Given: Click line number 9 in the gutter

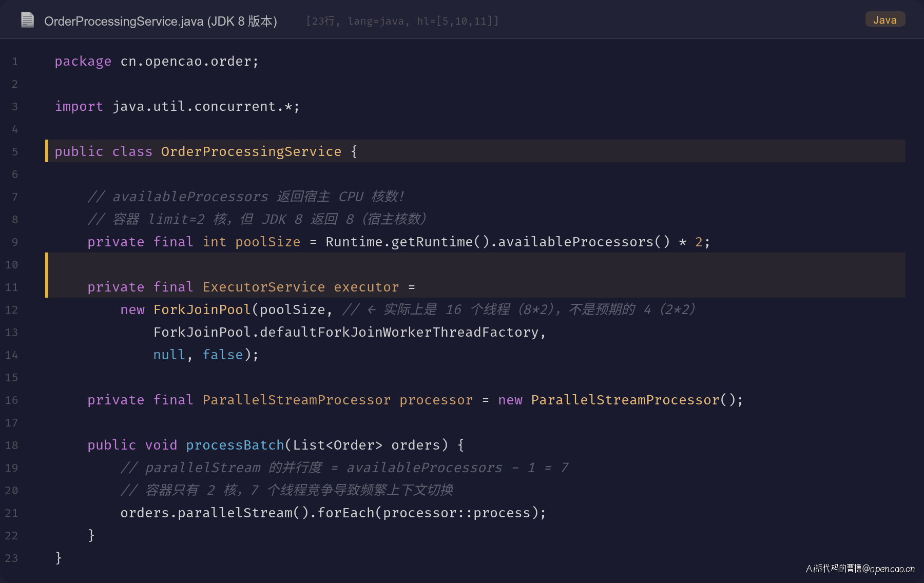Looking at the screenshot, I should 15,242.
